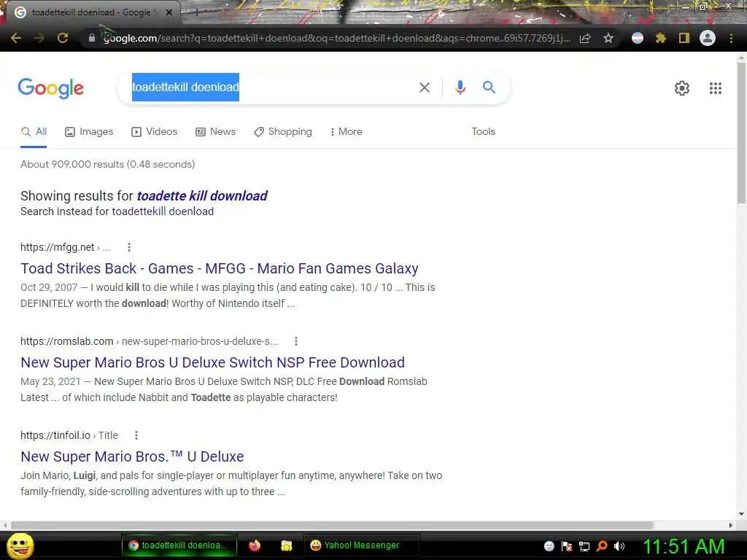The width and height of the screenshot is (747, 560).
Task: View site info via the padlock icon
Action: [x=91, y=38]
